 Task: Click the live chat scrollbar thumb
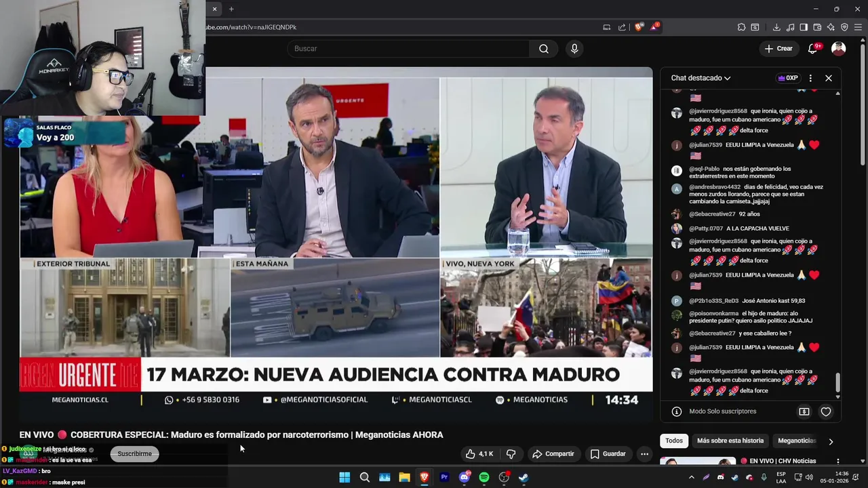[x=837, y=383]
